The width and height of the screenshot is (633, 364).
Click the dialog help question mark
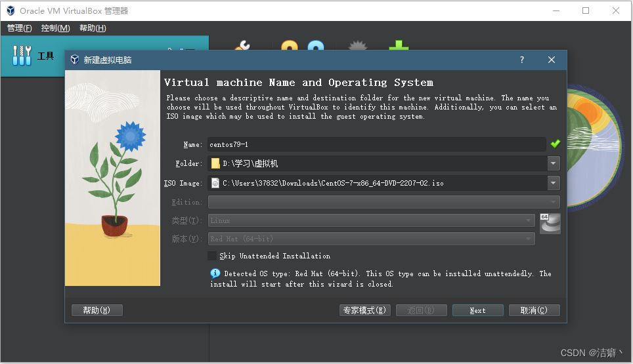pyautogui.click(x=522, y=60)
